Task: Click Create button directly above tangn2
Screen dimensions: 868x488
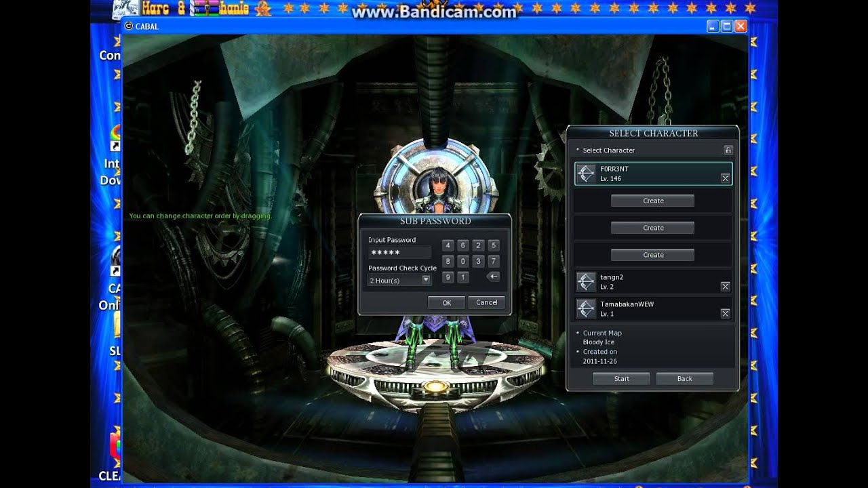Action: [652, 255]
